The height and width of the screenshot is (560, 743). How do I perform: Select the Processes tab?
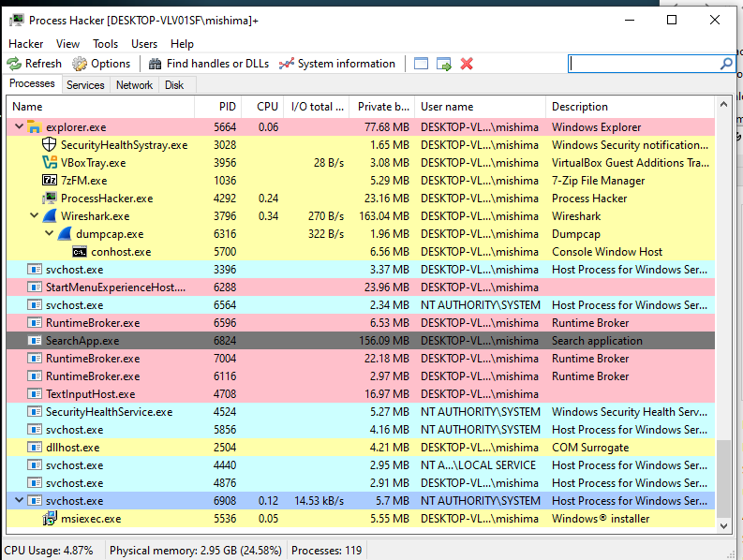pyautogui.click(x=32, y=84)
